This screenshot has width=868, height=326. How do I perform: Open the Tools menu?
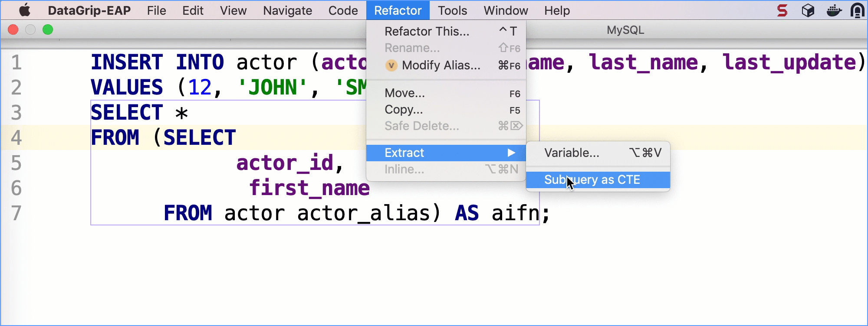[452, 10]
